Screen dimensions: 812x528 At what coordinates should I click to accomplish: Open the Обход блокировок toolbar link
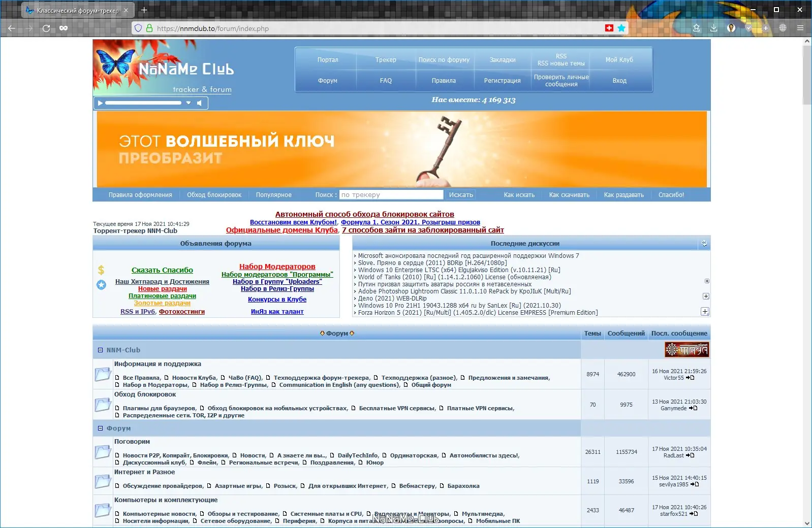pyautogui.click(x=214, y=195)
